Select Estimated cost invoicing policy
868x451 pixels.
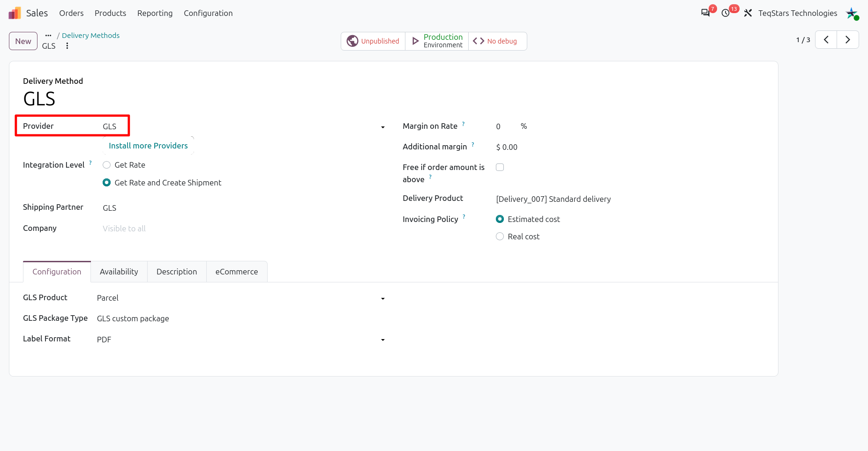click(x=500, y=219)
